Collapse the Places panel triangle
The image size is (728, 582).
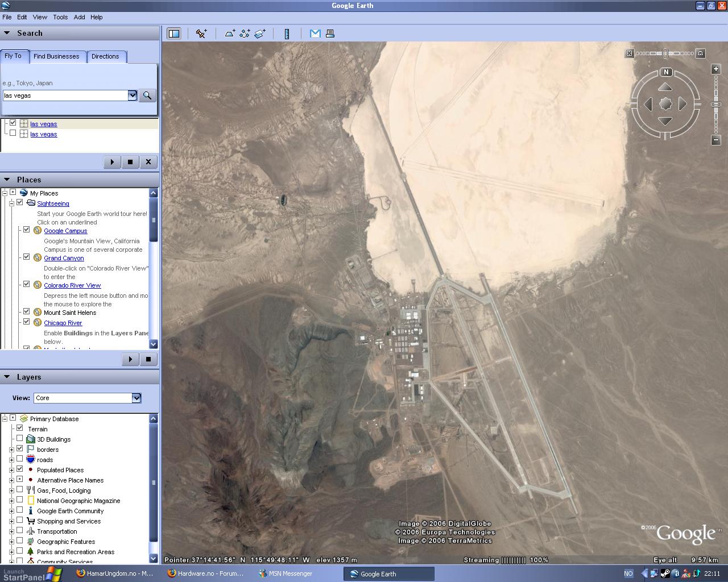tap(7, 180)
